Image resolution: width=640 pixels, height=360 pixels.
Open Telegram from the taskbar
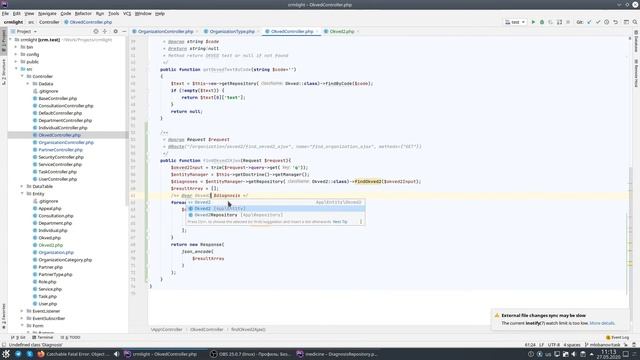18,354
